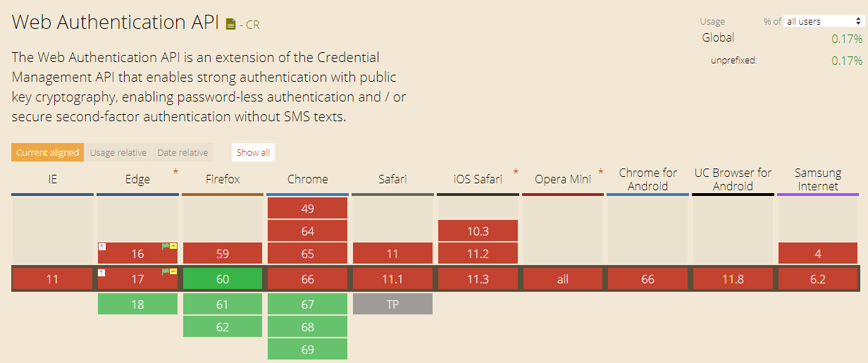The height and width of the screenshot is (363, 868).
Task: Switch to Usage relative view
Action: point(118,152)
